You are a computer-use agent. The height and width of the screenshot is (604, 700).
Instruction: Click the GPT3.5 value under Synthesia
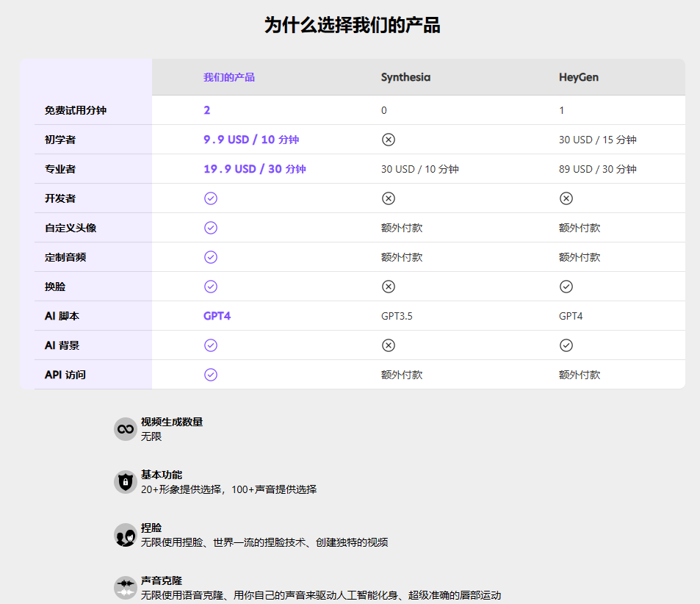coord(397,316)
